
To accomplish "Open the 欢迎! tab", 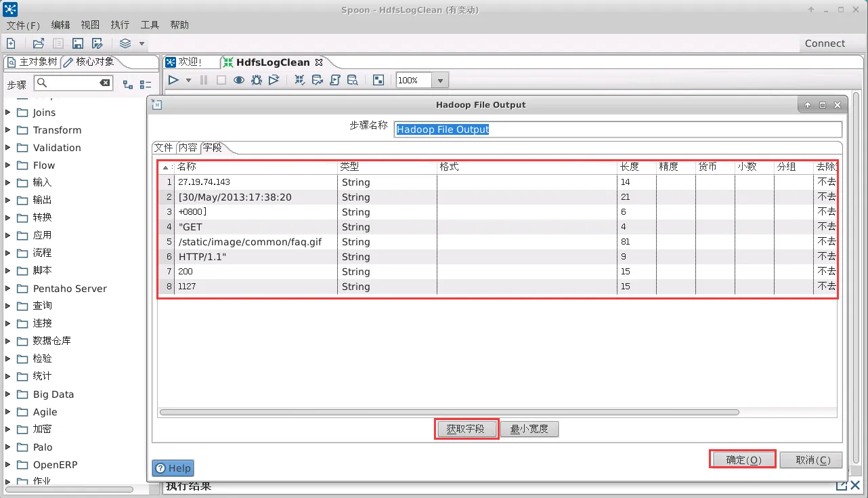I will [x=183, y=62].
